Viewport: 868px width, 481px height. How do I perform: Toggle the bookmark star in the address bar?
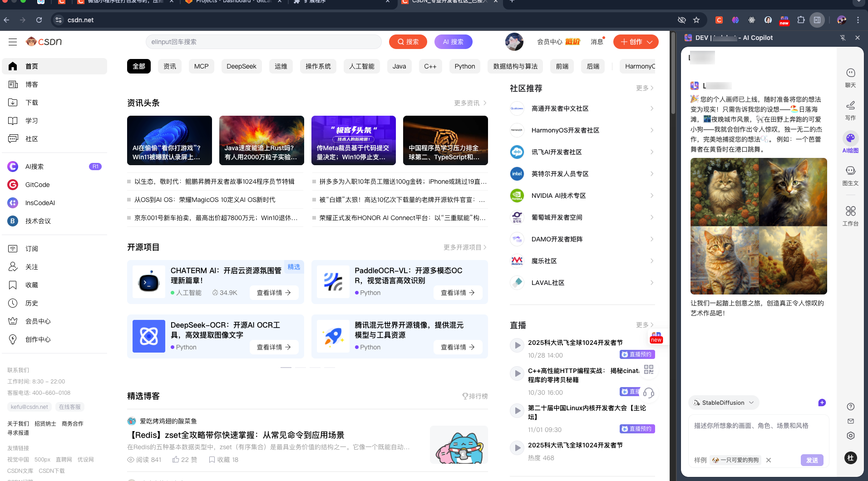pos(697,20)
